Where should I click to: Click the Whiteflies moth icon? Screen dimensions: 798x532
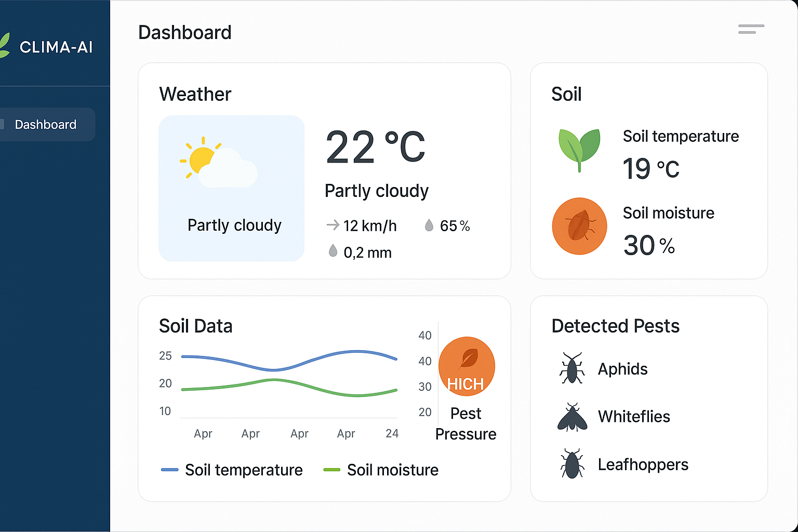pos(571,416)
